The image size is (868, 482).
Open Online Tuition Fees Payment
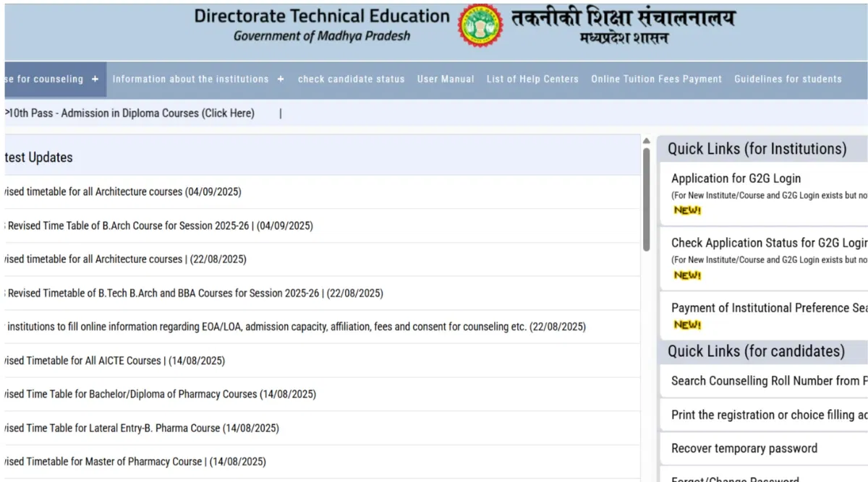click(656, 79)
